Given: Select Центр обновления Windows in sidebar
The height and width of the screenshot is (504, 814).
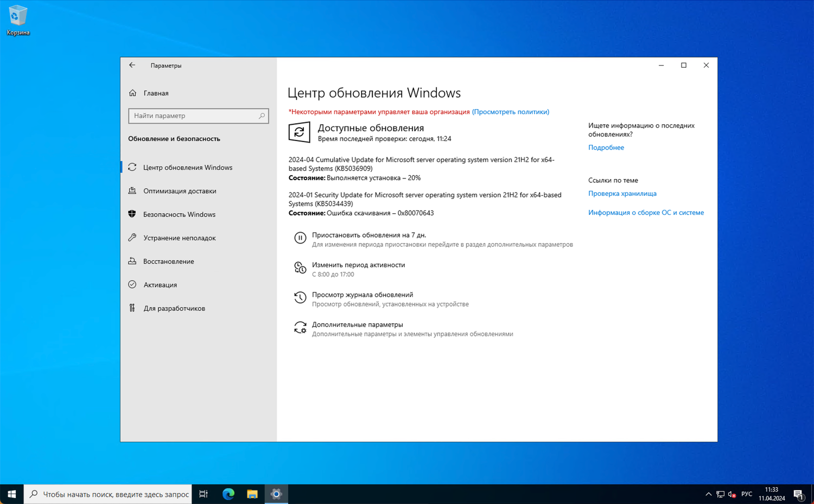Looking at the screenshot, I should point(188,167).
